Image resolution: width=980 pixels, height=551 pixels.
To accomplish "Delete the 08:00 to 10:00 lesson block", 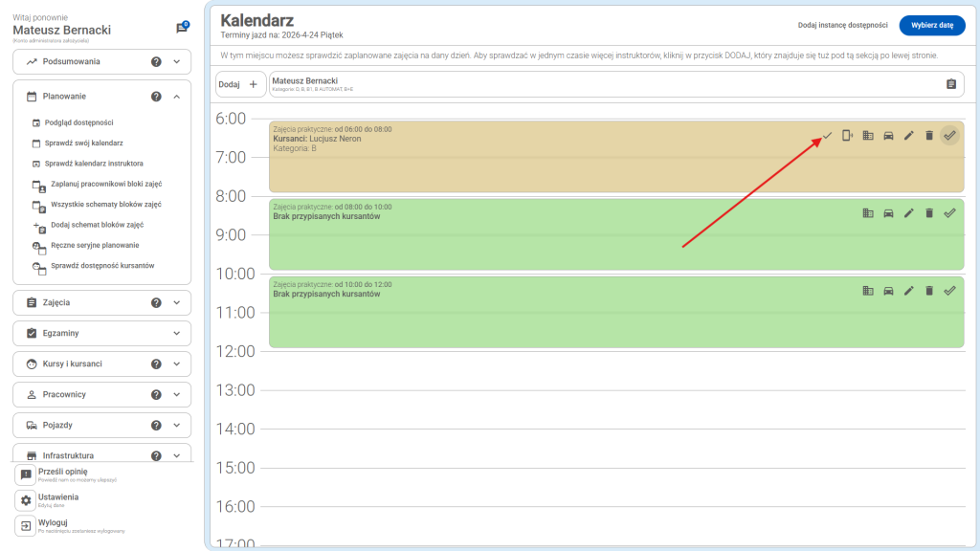I will [x=929, y=213].
